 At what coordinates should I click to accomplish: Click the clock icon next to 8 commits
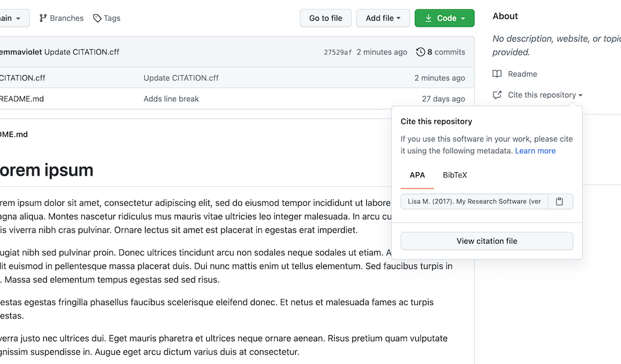click(421, 52)
